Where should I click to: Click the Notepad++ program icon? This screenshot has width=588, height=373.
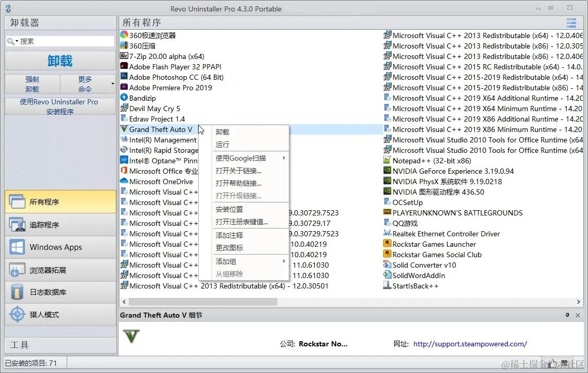coord(387,160)
